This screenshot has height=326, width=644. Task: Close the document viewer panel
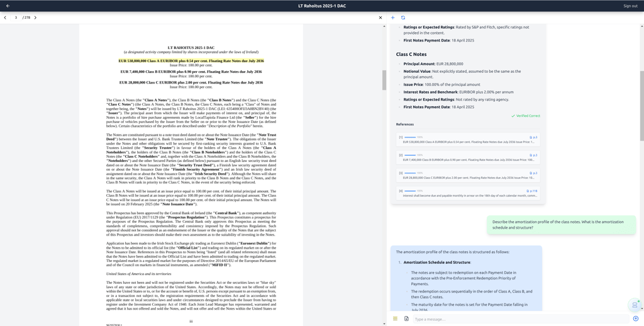(380, 18)
